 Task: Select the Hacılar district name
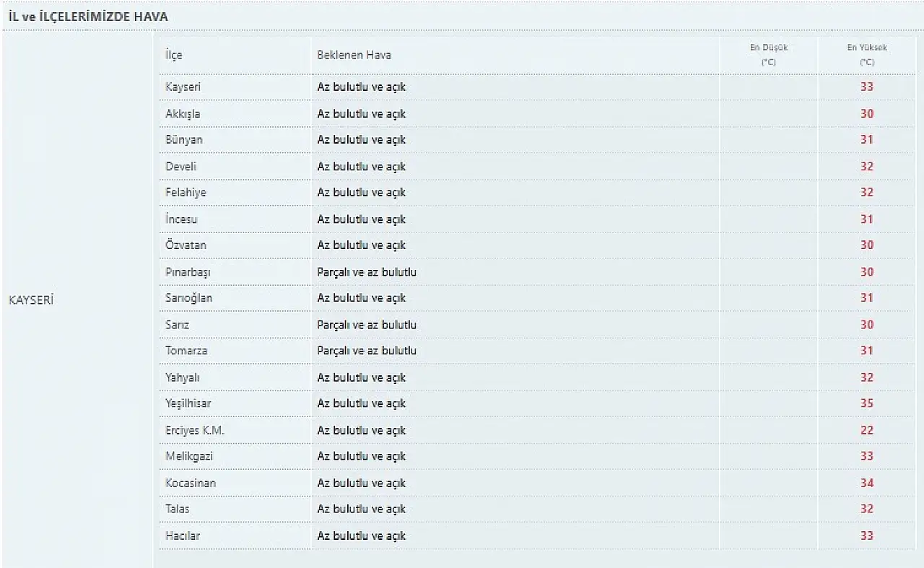[x=183, y=536]
